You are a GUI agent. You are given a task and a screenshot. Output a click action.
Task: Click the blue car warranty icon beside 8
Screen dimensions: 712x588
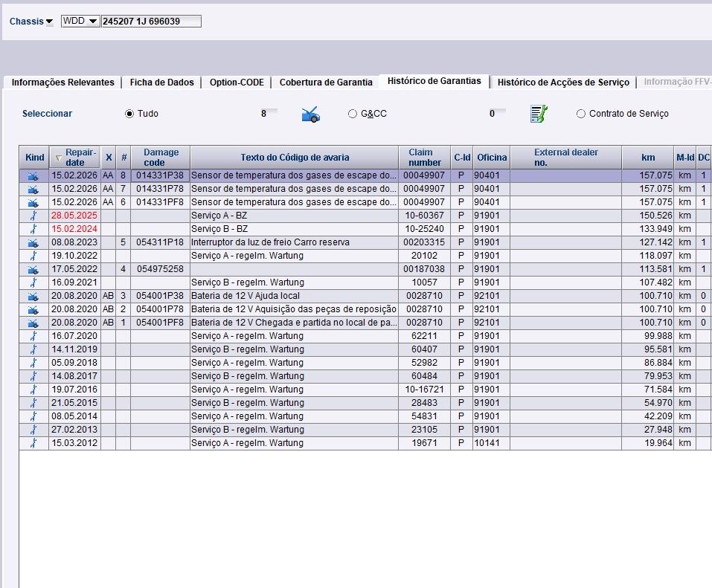(x=310, y=114)
